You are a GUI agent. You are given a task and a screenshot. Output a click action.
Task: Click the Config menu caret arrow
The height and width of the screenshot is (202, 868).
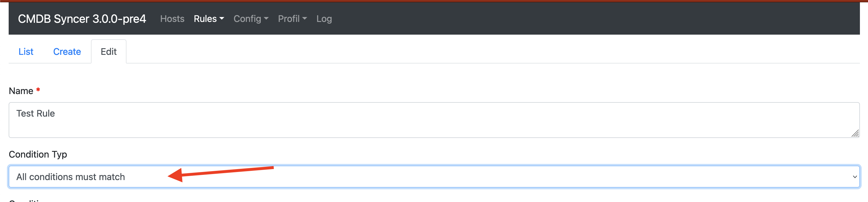coord(266,19)
